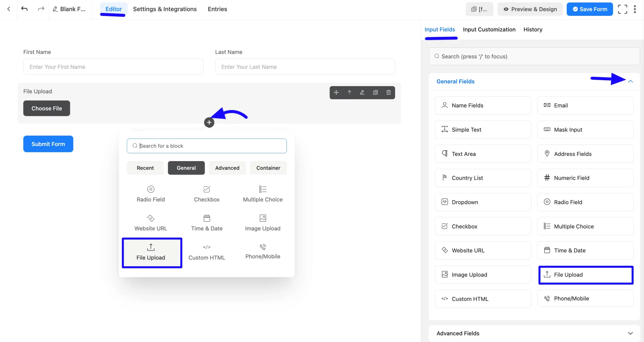Click the up arrow icon in field toolbar
The image size is (644, 342).
point(349,92)
